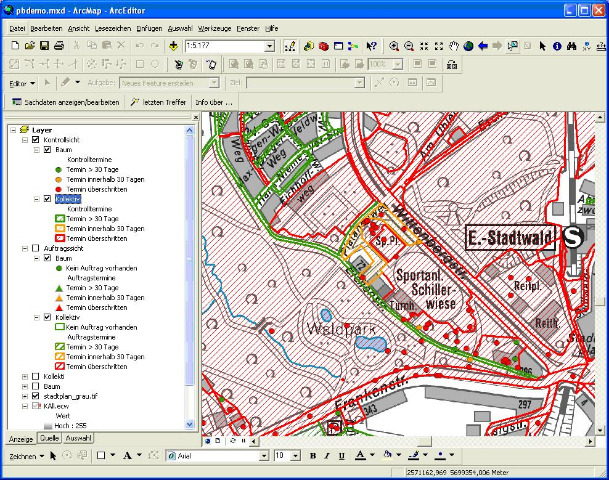
Task: Click the Zoom In magnifier tool
Action: pos(394,46)
